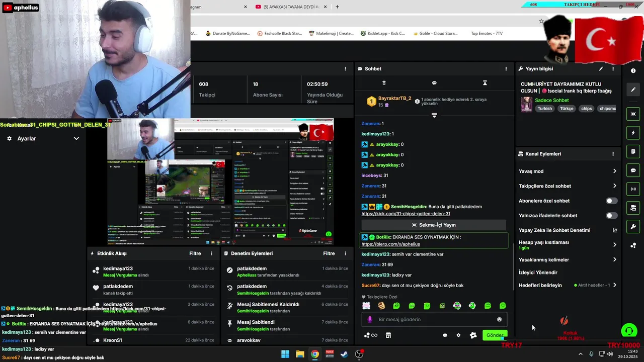Open Sohbet panel three-dot menu
This screenshot has width=644, height=362.
click(x=506, y=69)
